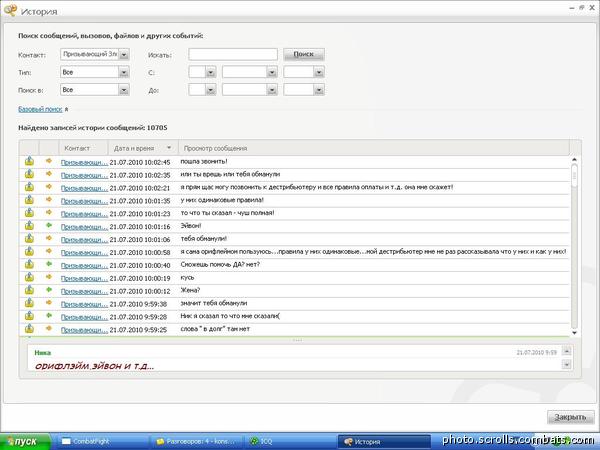The image size is (600, 450).
Task: Click the Закрыть button
Action: pos(571,417)
